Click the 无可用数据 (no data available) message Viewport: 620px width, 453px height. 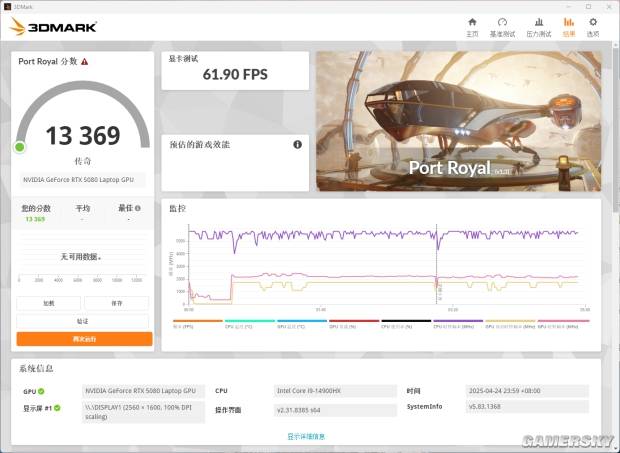(81, 257)
